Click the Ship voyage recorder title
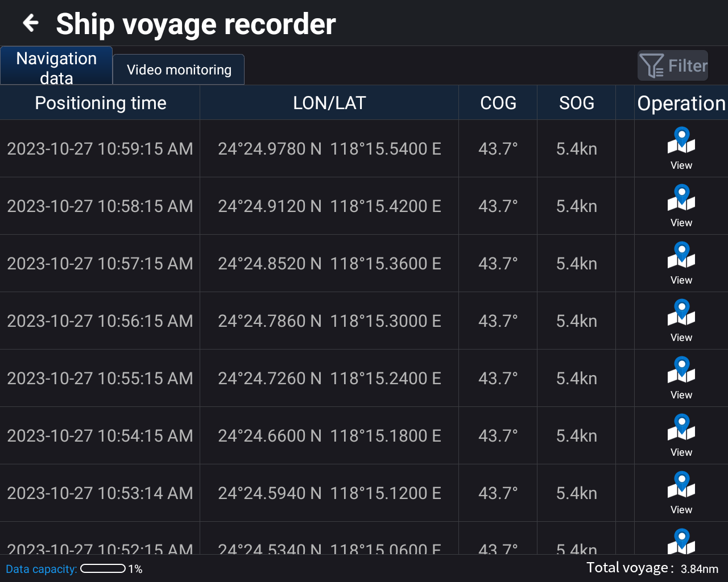The height and width of the screenshot is (582, 728). (196, 24)
